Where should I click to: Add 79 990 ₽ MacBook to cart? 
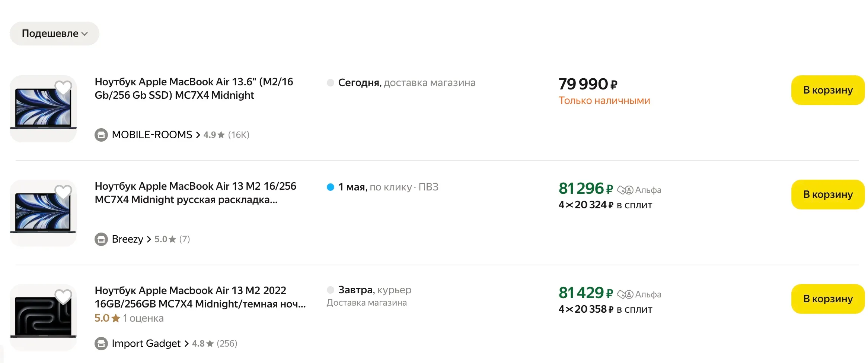click(827, 90)
